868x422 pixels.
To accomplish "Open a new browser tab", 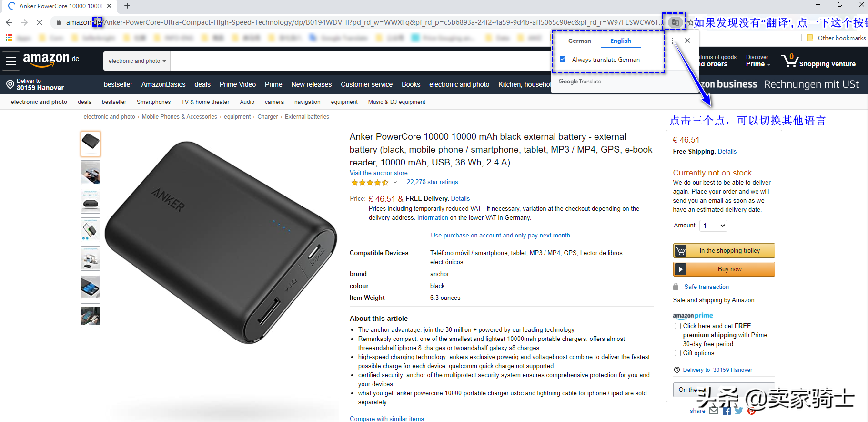I will 127,6.
